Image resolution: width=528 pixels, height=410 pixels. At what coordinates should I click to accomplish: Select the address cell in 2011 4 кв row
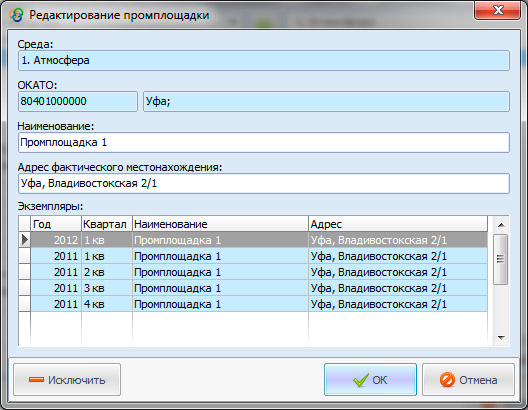coord(398,304)
